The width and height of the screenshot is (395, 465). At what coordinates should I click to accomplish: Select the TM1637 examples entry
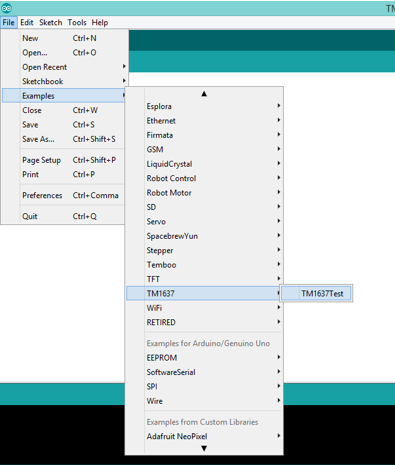pos(204,293)
